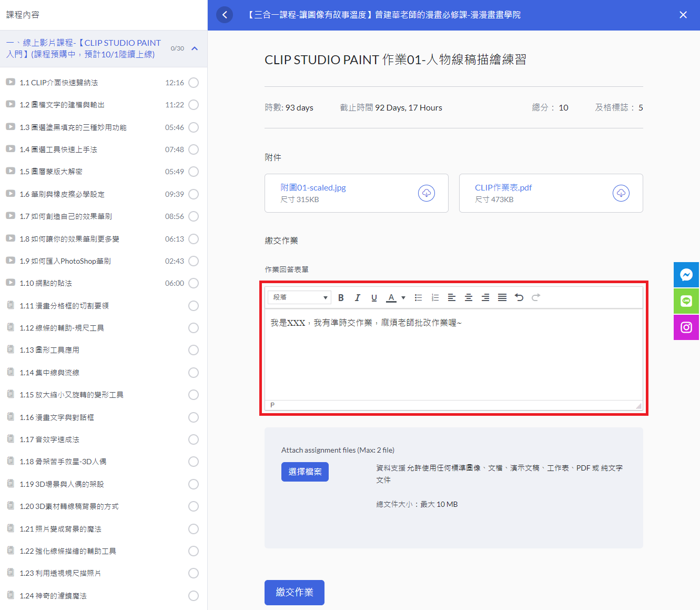This screenshot has width=700, height=610.
Task: Toggle italic formatting in the editor
Action: pos(358,298)
